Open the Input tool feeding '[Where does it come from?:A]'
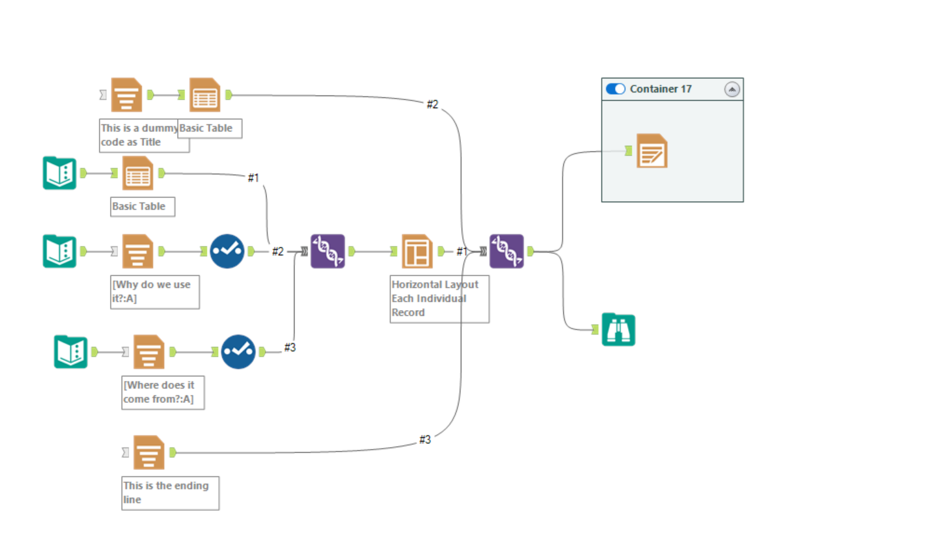This screenshot has height=560, width=928. click(x=70, y=351)
